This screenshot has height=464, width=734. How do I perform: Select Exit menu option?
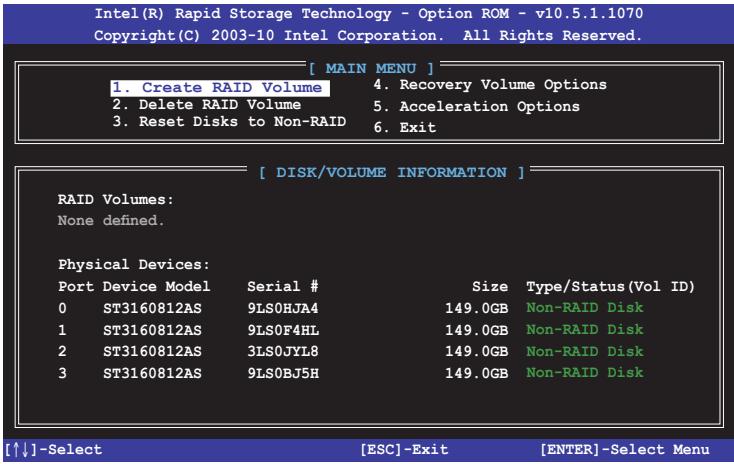click(x=404, y=127)
